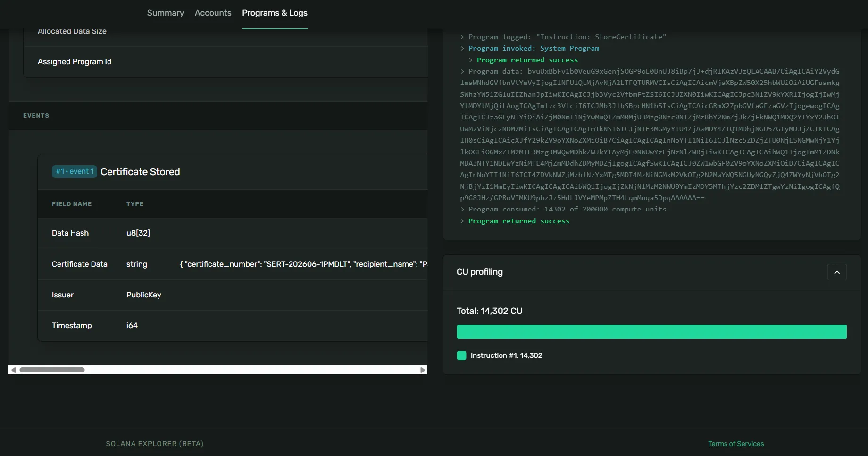This screenshot has height=456, width=868.
Task: Collapse the CU profiling panel
Action: pos(837,272)
